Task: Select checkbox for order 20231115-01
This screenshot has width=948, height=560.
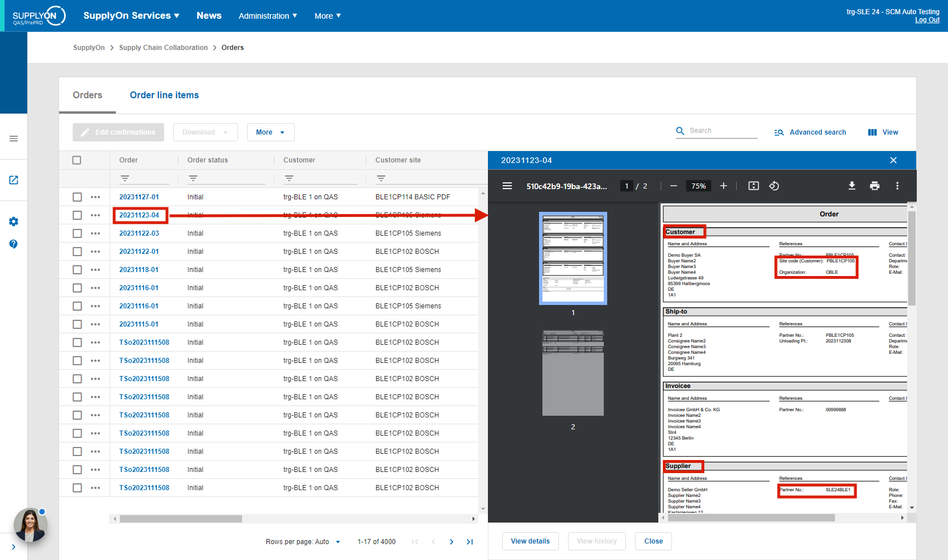Action: (77, 324)
